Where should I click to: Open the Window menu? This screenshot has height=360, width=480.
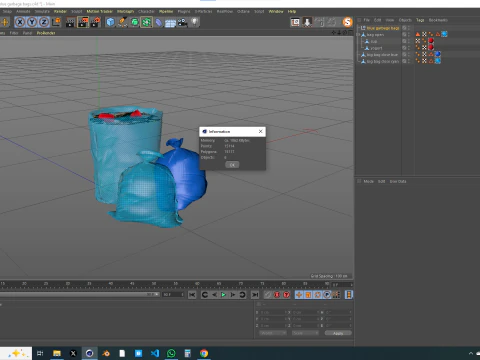pyautogui.click(x=276, y=11)
